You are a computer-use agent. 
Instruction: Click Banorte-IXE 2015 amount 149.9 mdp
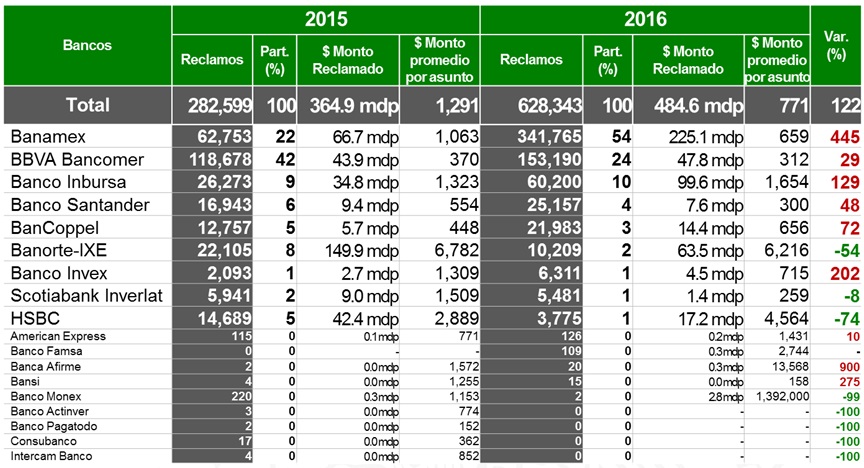[x=361, y=251]
